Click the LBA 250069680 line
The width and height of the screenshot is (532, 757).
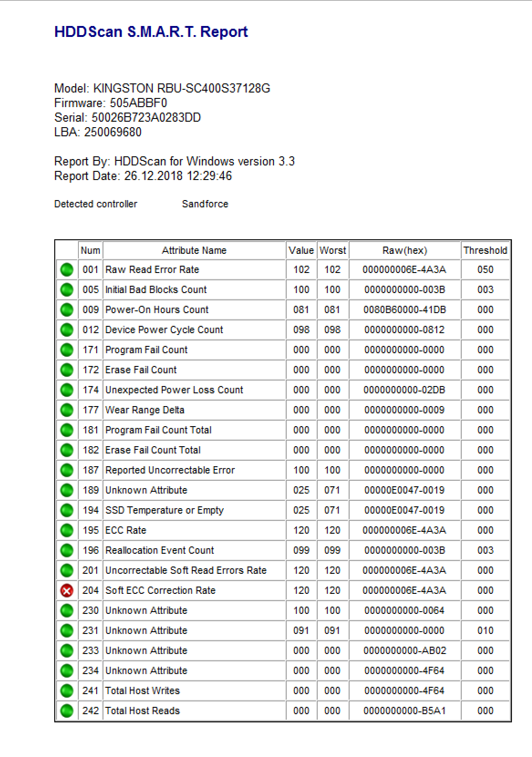[98, 132]
